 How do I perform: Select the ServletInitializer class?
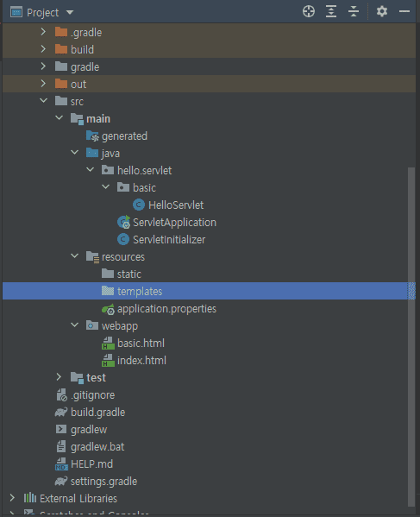pyautogui.click(x=169, y=240)
